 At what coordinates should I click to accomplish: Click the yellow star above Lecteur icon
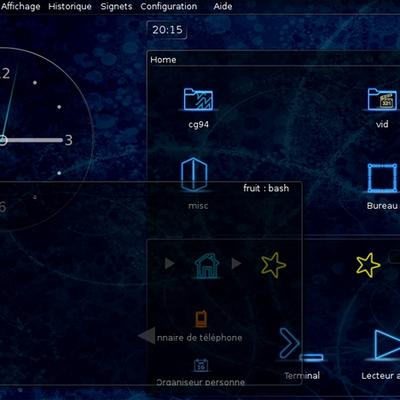pyautogui.click(x=368, y=265)
